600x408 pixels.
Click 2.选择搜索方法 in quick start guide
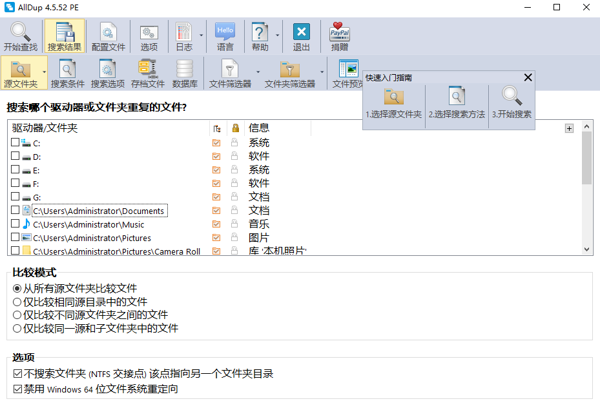[x=456, y=103]
